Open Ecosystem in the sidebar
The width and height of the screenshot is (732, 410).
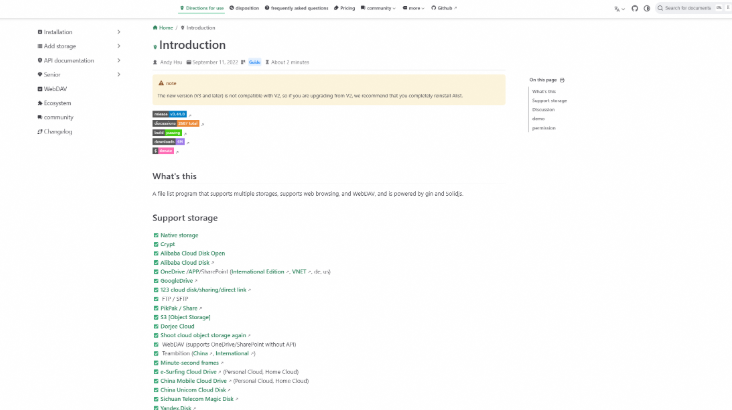point(56,103)
